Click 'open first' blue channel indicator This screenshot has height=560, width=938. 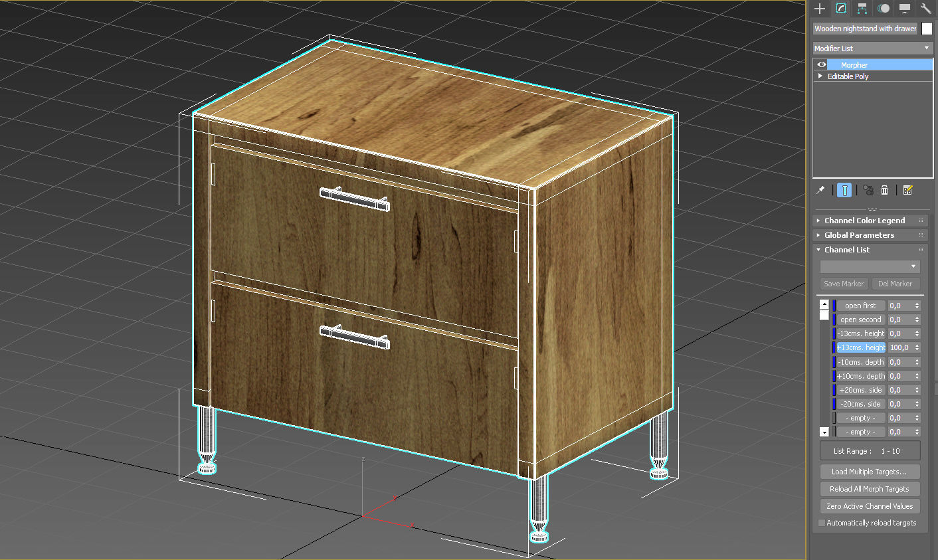834,306
